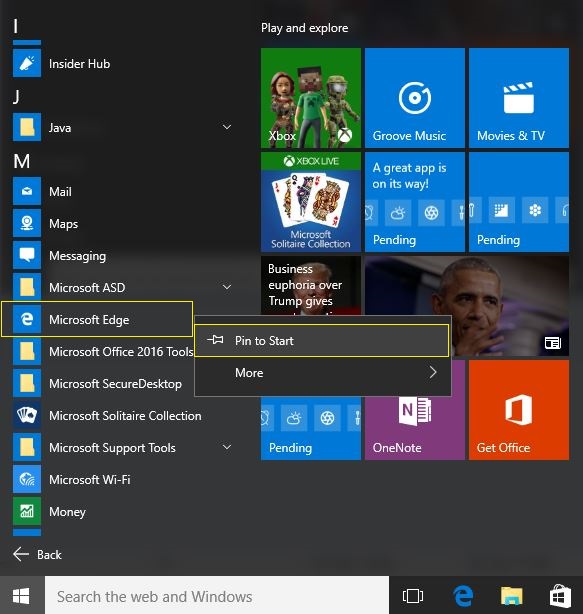Image resolution: width=583 pixels, height=614 pixels.
Task: Open Microsoft SecureDesktop folder icon
Action: 27,383
